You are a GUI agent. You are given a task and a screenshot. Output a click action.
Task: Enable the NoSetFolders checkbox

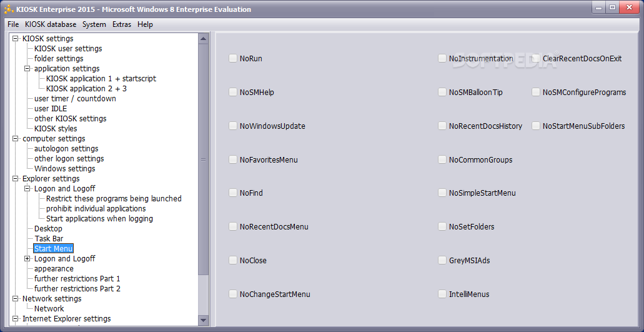point(442,226)
